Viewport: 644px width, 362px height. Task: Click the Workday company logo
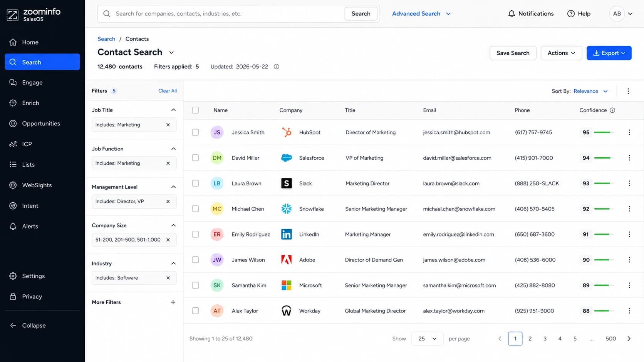click(x=287, y=311)
